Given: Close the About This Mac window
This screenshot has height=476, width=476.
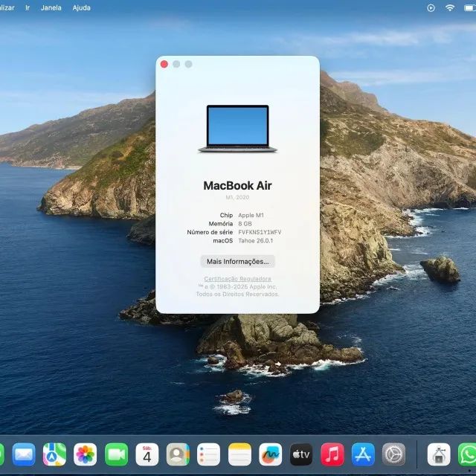Looking at the screenshot, I should 164,64.
